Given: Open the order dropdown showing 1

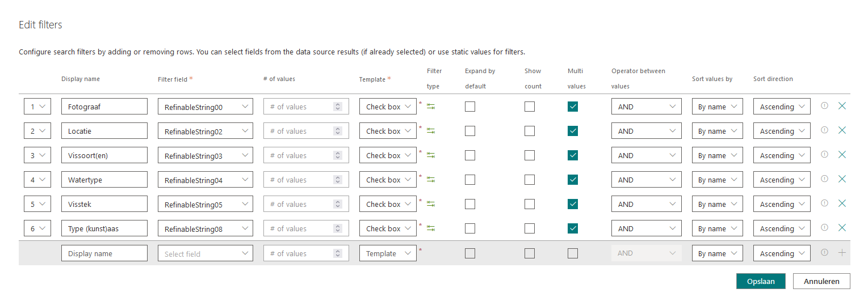Looking at the screenshot, I should pos(37,107).
